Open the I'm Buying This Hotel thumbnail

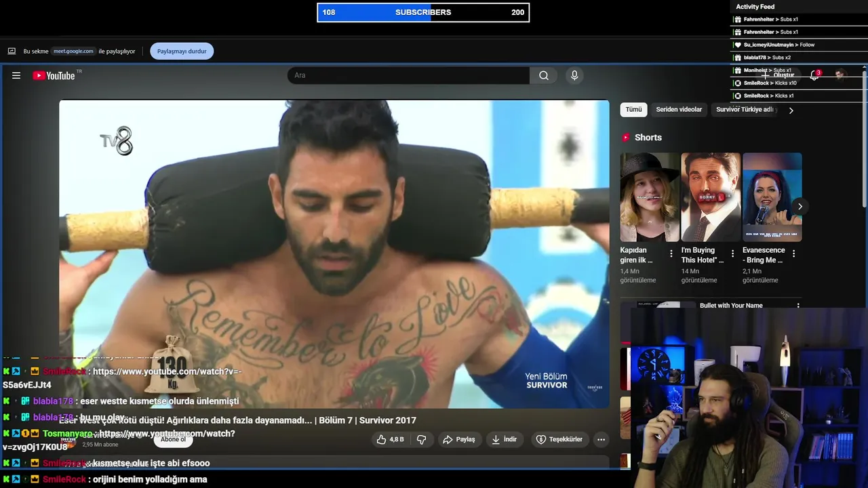click(x=711, y=197)
